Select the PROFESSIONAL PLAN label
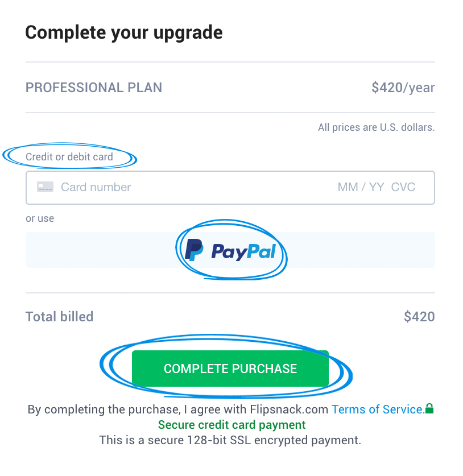Viewport: 463px width, 476px height. pos(94,88)
